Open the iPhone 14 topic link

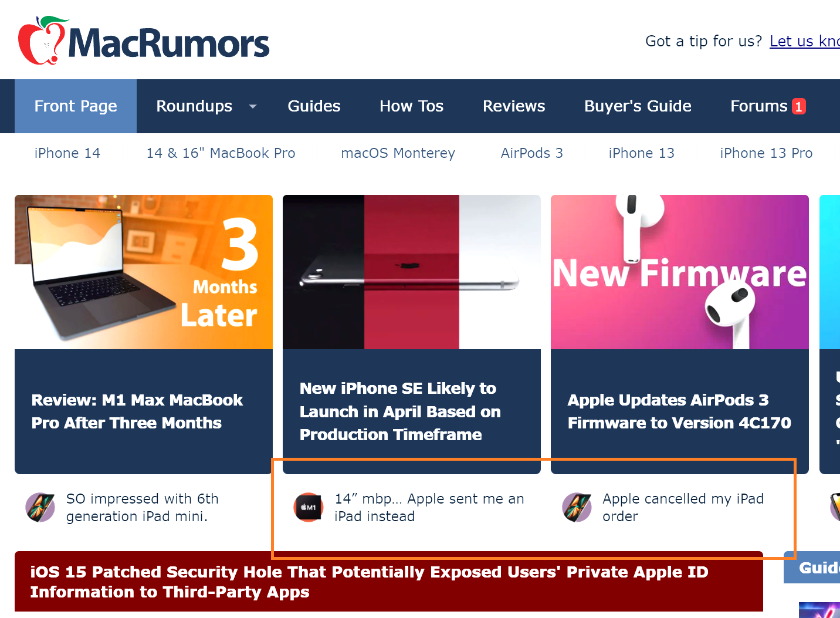67,153
